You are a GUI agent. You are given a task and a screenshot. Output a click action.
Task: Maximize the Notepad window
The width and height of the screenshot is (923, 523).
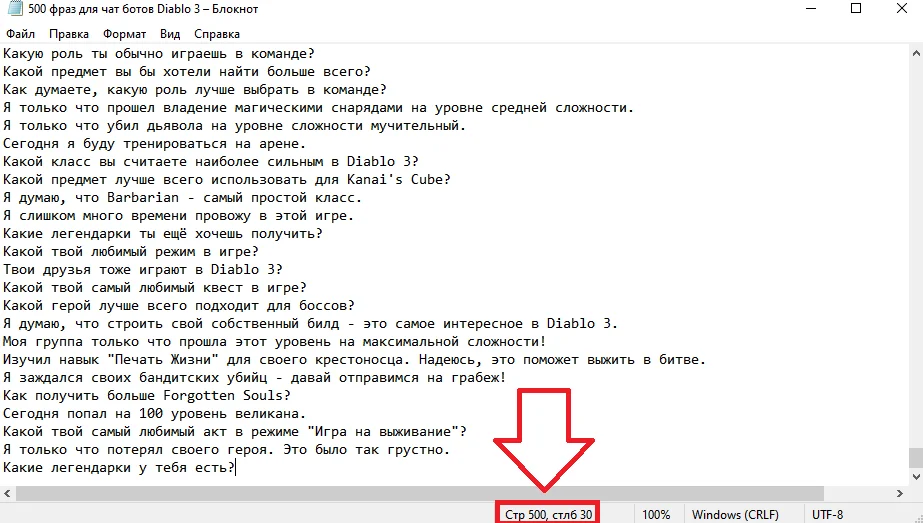[x=856, y=8]
